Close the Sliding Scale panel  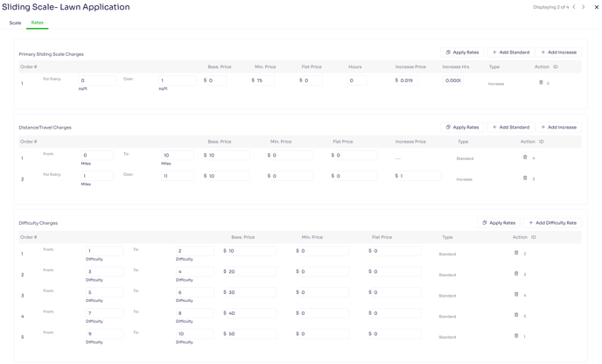pos(597,7)
